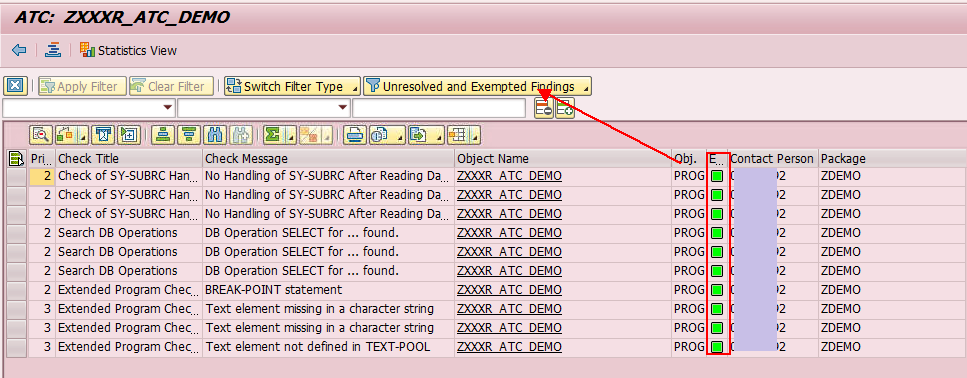This screenshot has height=378, width=967.
Task: Click the Clear Filter button
Action: (x=171, y=86)
